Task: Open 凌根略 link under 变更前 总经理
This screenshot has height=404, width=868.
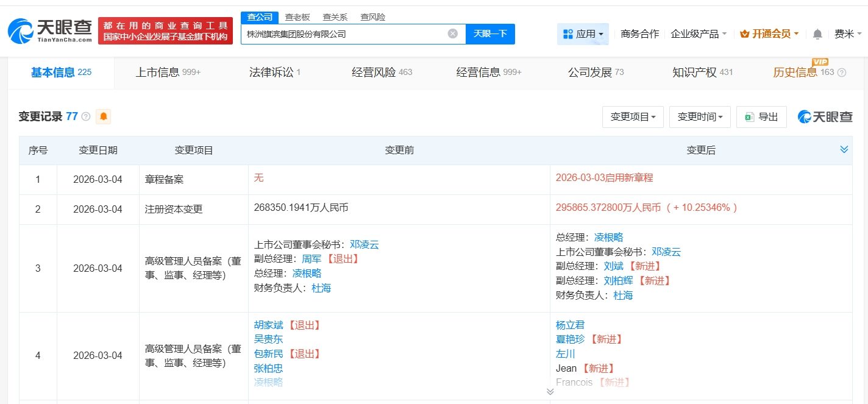Action: pyautogui.click(x=306, y=274)
